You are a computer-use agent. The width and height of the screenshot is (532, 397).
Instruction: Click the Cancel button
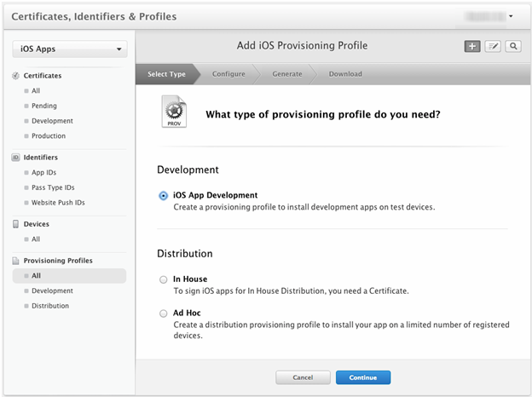tap(303, 377)
